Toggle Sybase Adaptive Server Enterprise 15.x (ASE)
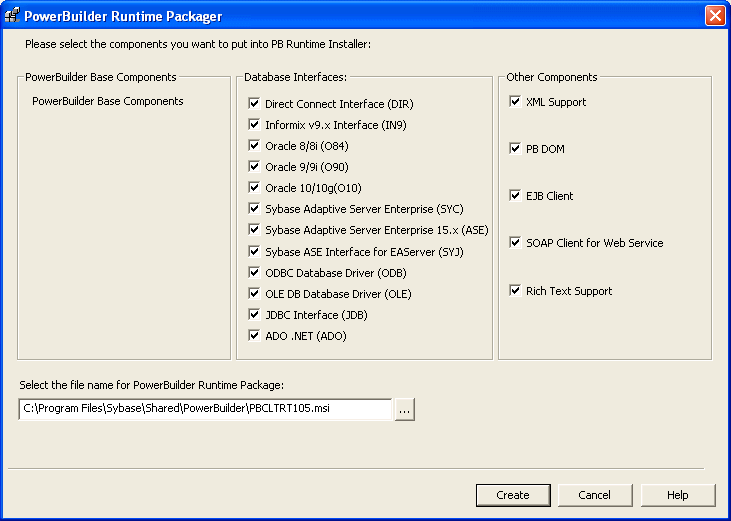 coord(254,229)
